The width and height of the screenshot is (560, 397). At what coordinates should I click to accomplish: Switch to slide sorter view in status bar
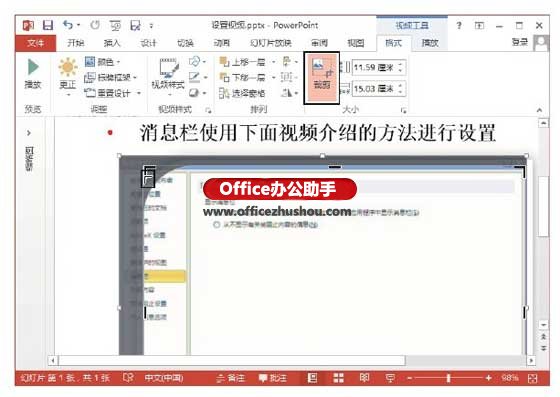338,378
